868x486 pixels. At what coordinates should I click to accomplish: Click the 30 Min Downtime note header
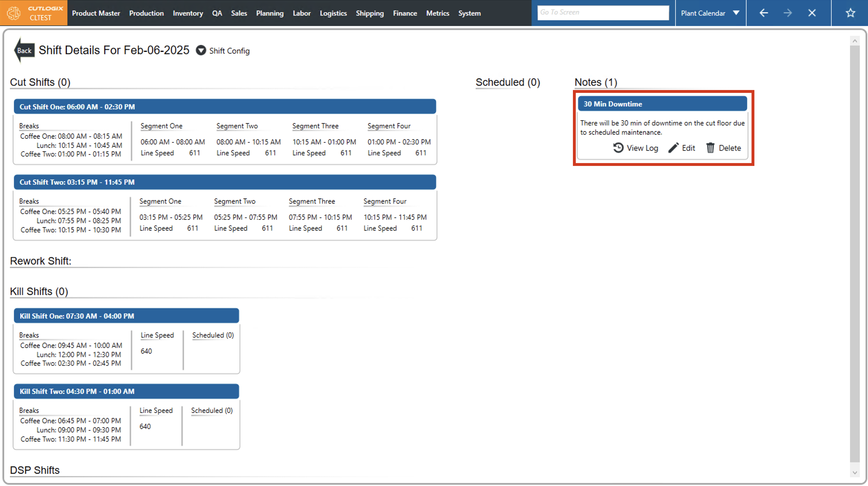tap(662, 104)
